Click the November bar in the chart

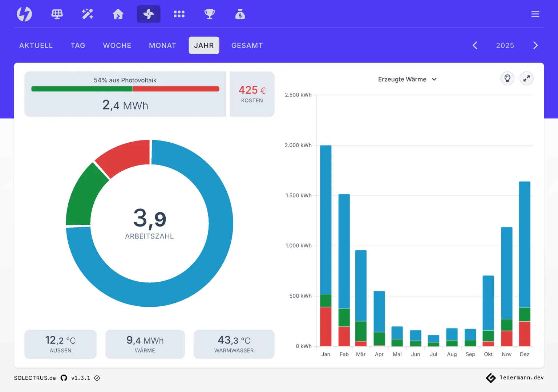click(x=507, y=287)
